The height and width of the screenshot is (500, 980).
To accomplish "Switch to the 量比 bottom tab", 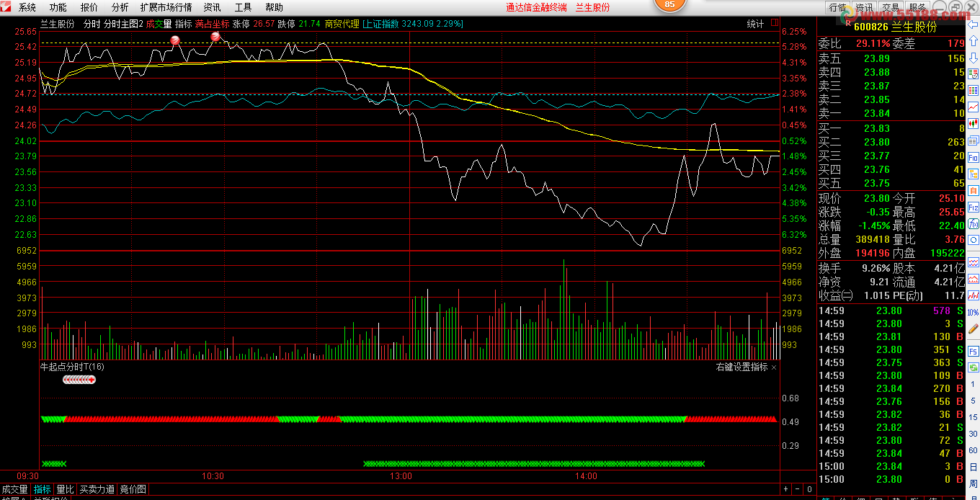I will coord(66,489).
